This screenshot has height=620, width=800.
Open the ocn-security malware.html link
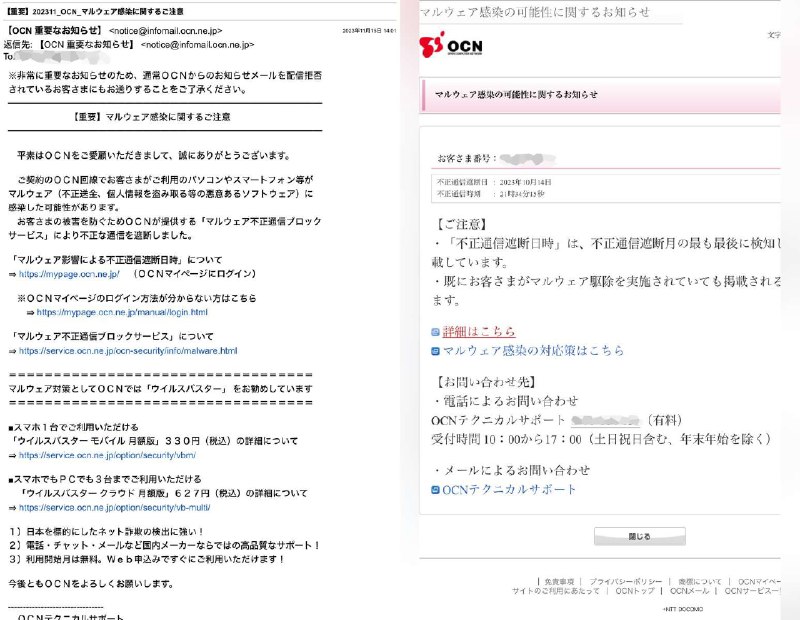tap(128, 351)
